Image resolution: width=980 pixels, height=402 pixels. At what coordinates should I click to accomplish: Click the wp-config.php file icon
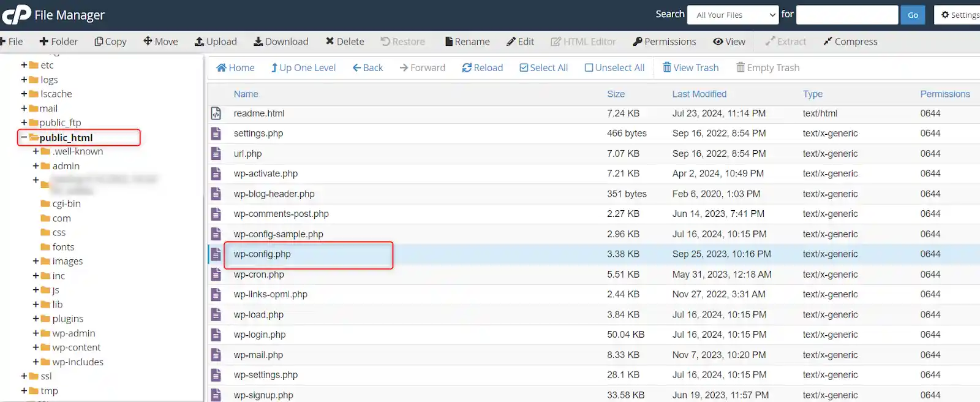tap(216, 254)
